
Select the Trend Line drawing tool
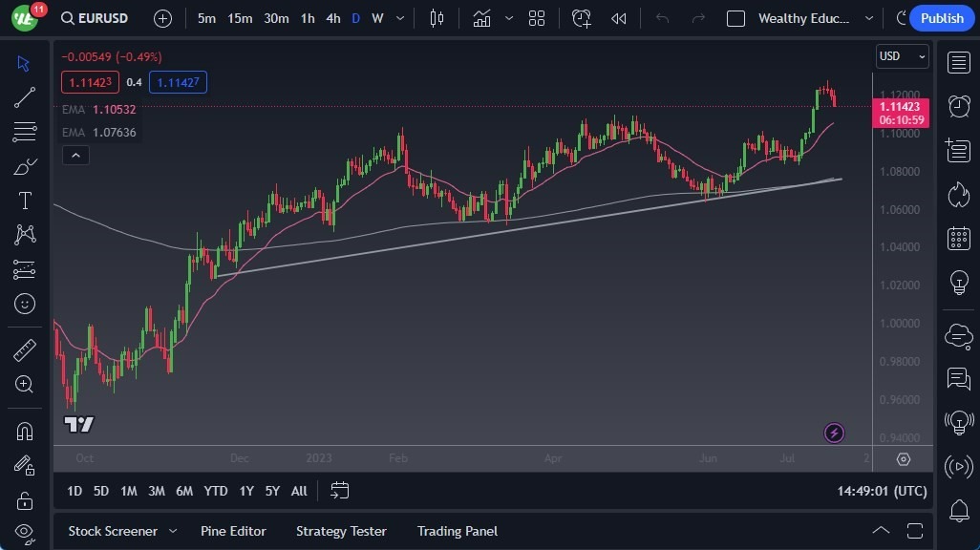[25, 97]
